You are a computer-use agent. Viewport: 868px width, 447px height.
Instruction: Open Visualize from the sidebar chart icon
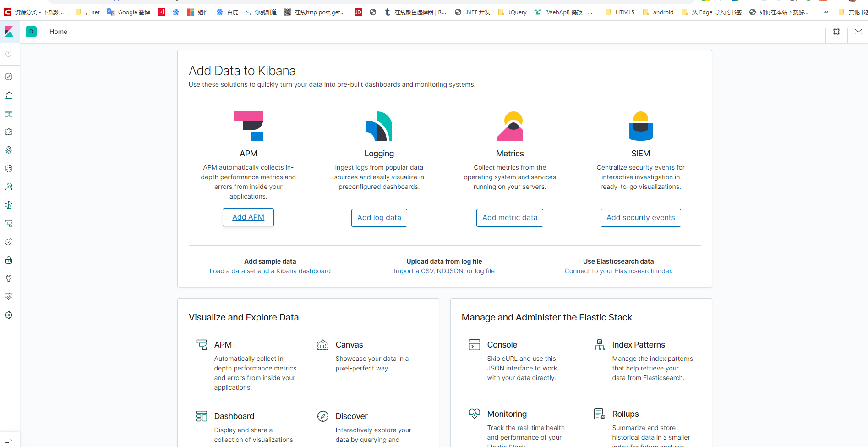tap(9, 95)
